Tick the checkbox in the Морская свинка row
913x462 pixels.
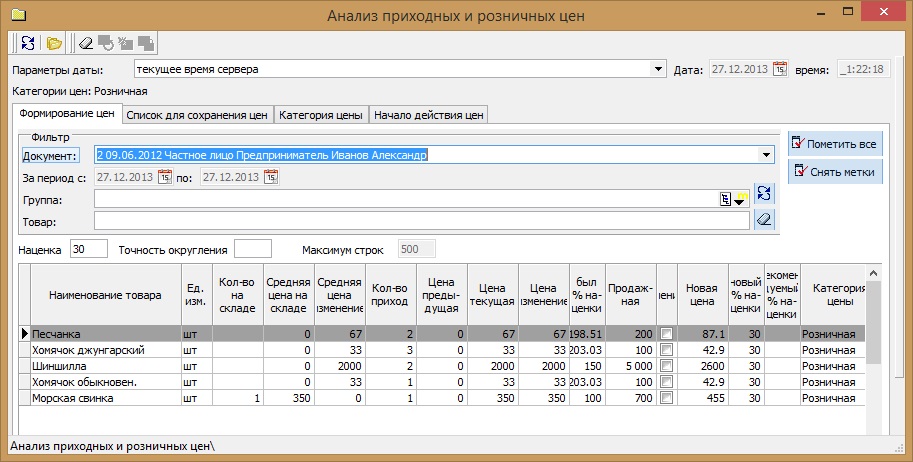(x=667, y=398)
